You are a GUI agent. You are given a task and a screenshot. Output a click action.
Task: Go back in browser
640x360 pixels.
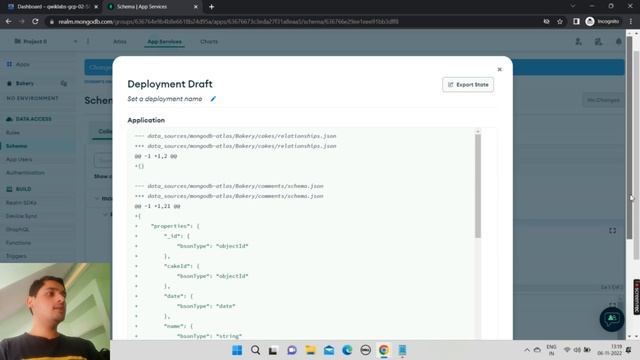[9, 21]
